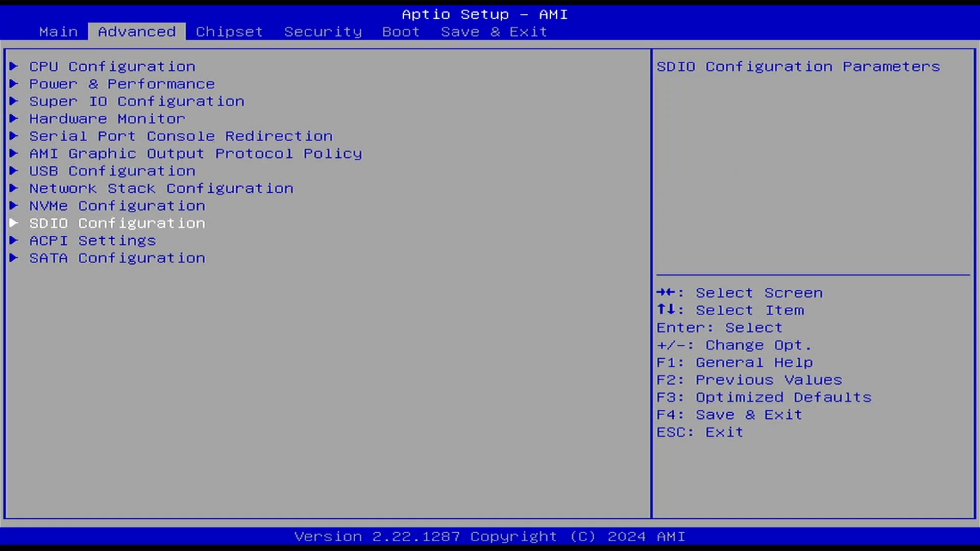The image size is (980, 551).
Task: Open USB Configuration submenu
Action: tap(112, 171)
